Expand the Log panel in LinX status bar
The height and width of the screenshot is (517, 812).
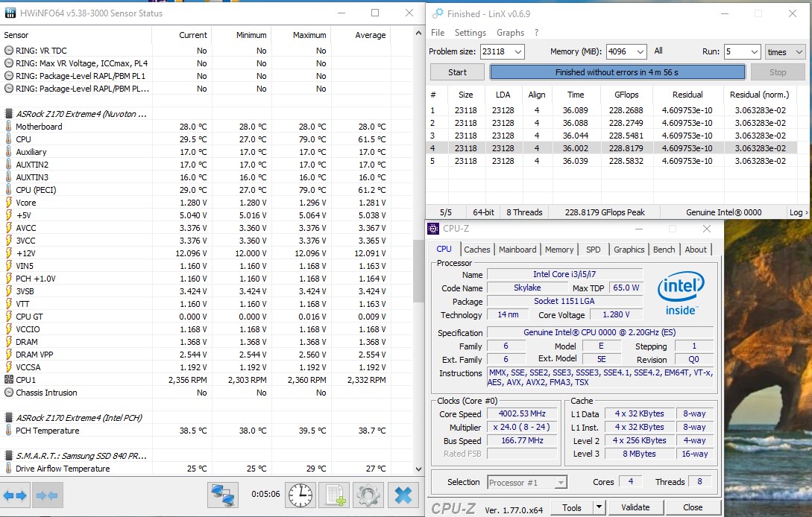coord(798,212)
